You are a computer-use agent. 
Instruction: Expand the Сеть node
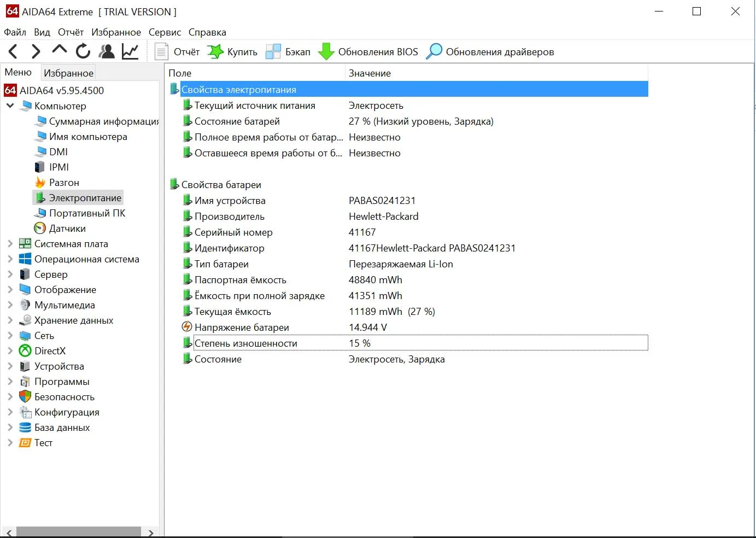tap(10, 336)
